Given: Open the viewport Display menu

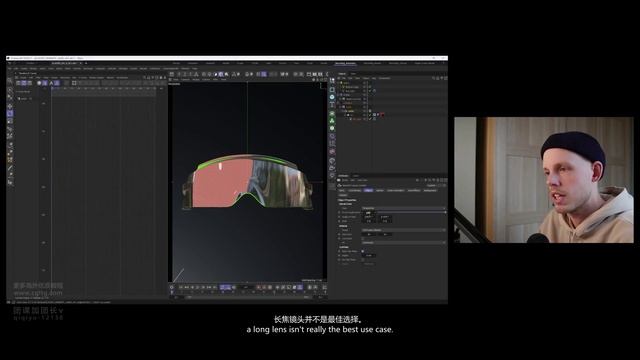Looking at the screenshot, I should coord(196,79).
